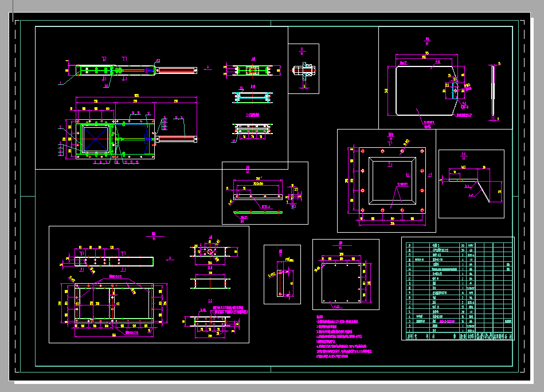Select the bolt and nut detail view
The height and width of the screenshot is (392, 544).
coord(304,70)
